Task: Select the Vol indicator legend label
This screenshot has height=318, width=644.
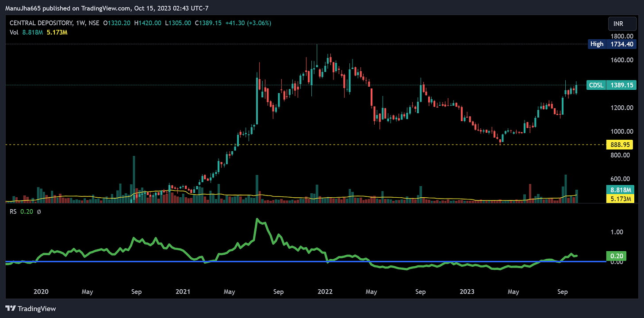Action: [x=14, y=32]
